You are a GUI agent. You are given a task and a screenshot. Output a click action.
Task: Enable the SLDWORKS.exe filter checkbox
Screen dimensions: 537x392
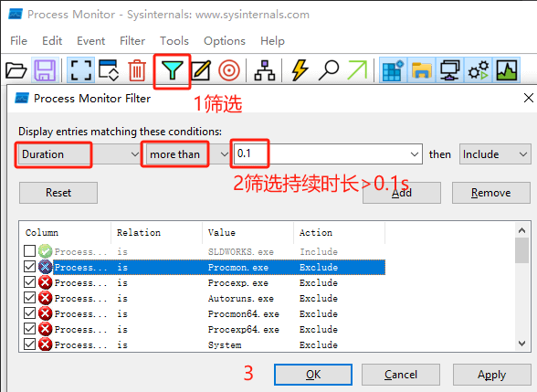click(29, 250)
